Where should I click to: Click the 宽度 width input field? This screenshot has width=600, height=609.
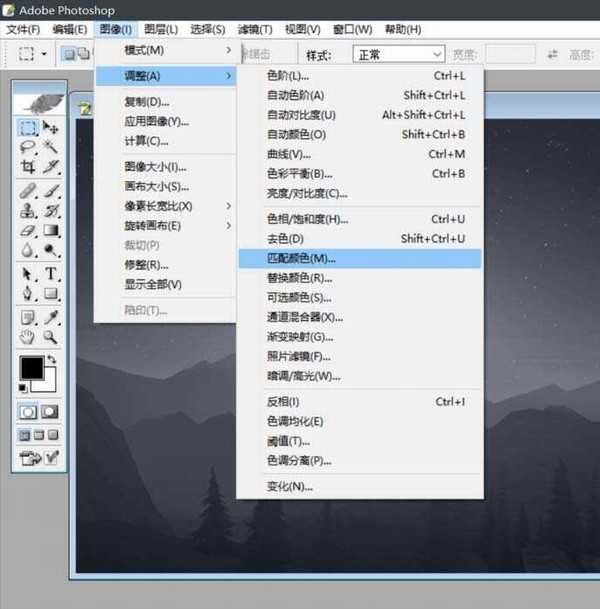pos(510,54)
